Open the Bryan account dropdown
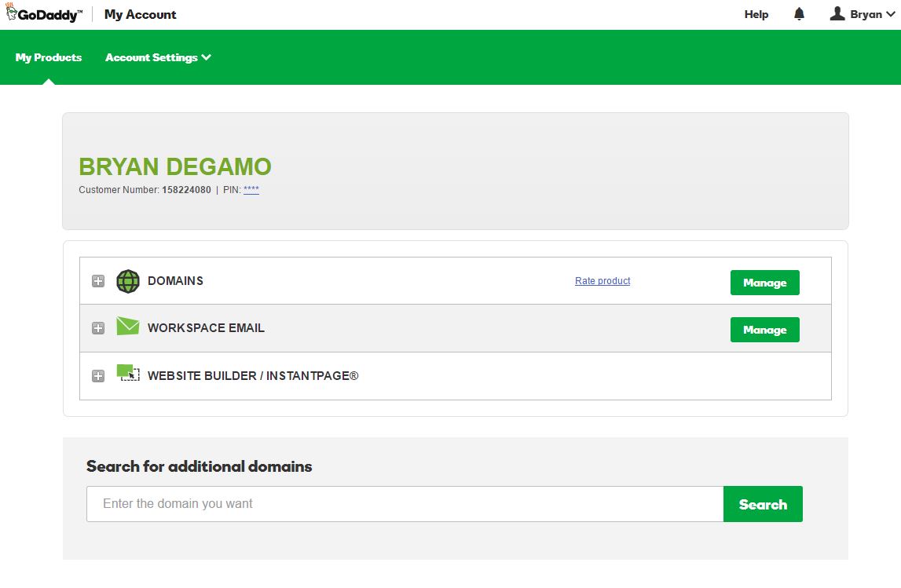The image size is (901, 588). click(x=863, y=14)
